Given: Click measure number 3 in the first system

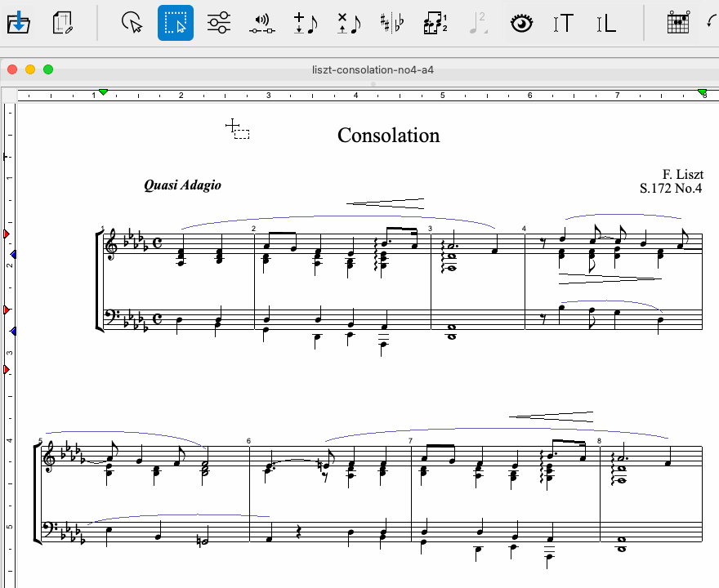Looking at the screenshot, I should tap(430, 228).
